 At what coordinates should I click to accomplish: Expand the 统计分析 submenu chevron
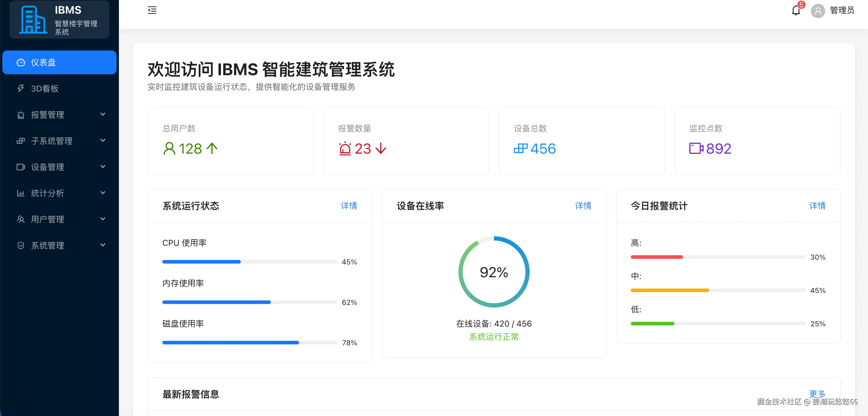tap(103, 193)
